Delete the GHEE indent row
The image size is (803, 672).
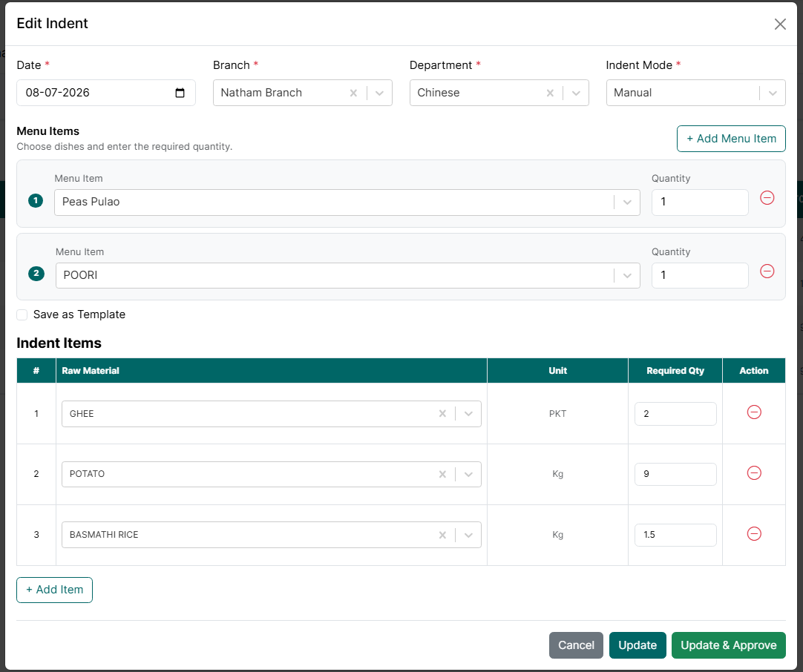tap(754, 412)
